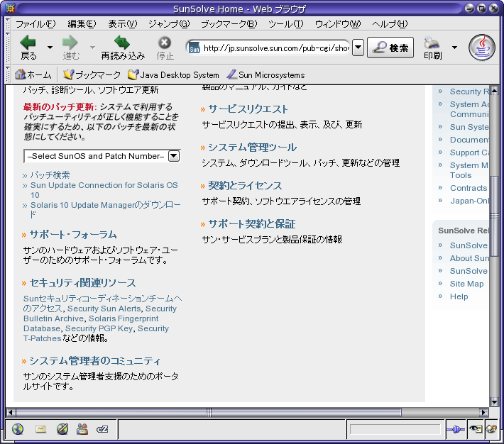Open the 表示(V) menu
The width and height of the screenshot is (504, 444).
pos(123,24)
